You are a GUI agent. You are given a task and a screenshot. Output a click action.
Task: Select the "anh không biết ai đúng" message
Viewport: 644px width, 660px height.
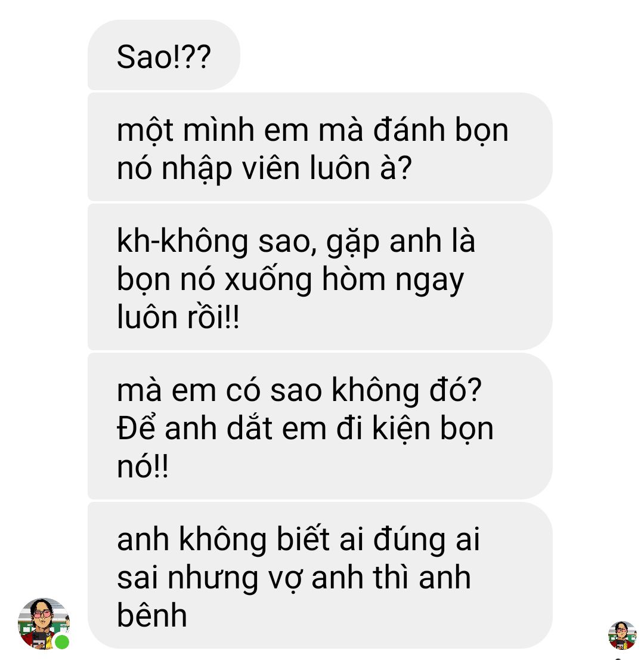[x=320, y=575]
